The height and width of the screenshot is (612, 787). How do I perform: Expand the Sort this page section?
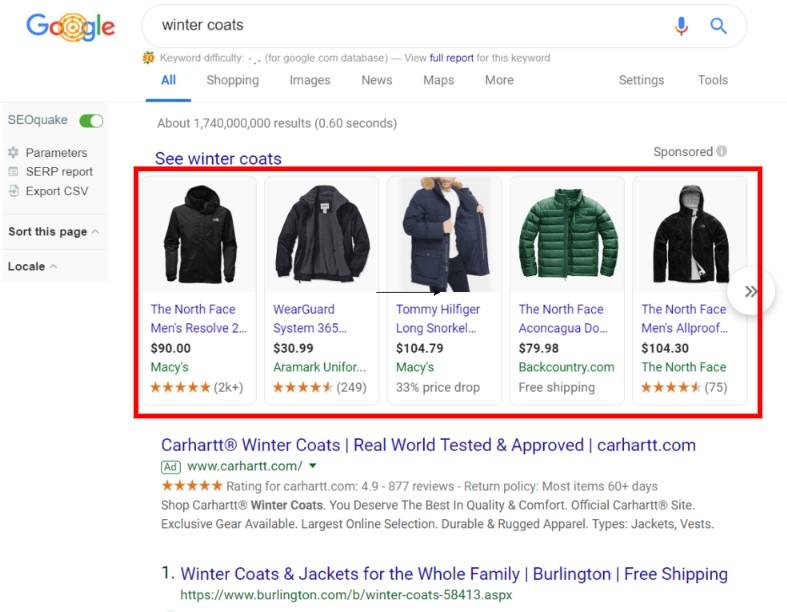(54, 232)
